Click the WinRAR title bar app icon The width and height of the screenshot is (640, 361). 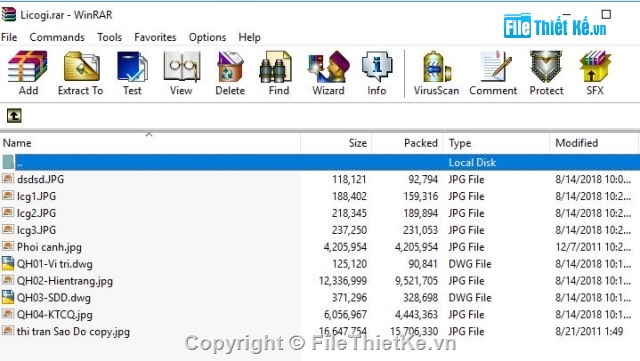9,15
